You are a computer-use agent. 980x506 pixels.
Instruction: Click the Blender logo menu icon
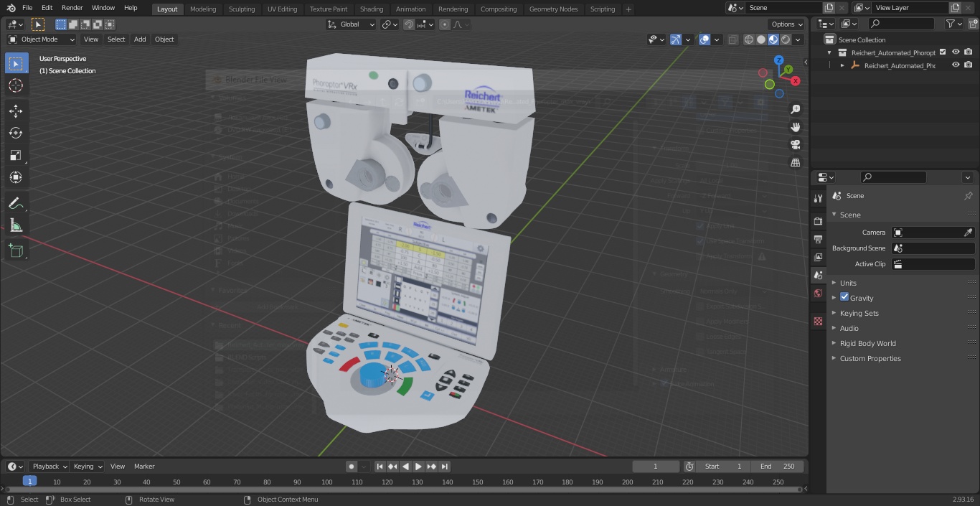tap(11, 8)
